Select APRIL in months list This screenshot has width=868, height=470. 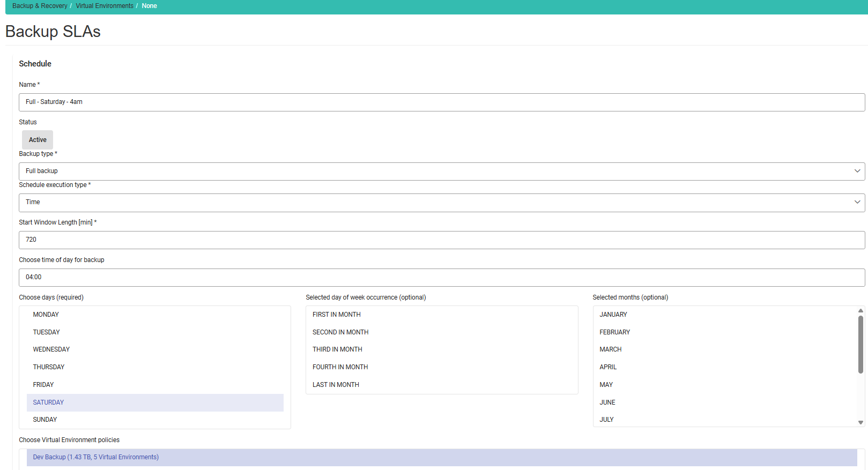pyautogui.click(x=725, y=367)
